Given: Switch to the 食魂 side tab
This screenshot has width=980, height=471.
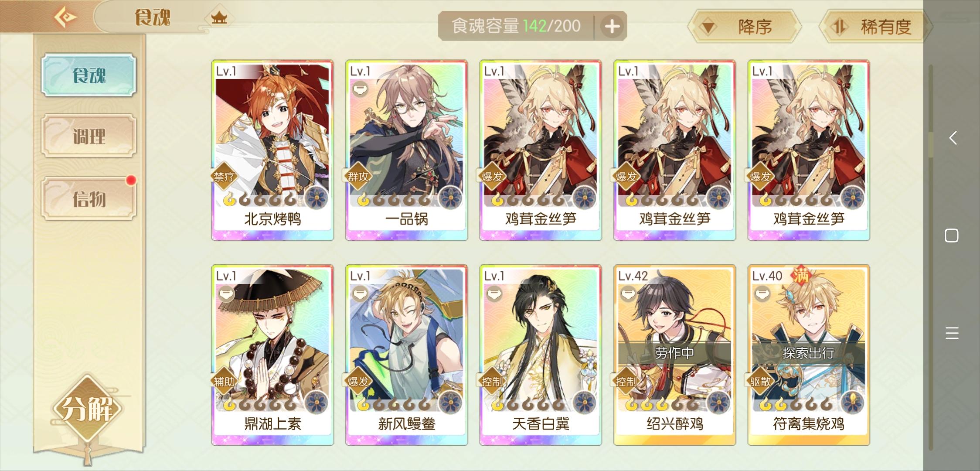Looking at the screenshot, I should (89, 75).
